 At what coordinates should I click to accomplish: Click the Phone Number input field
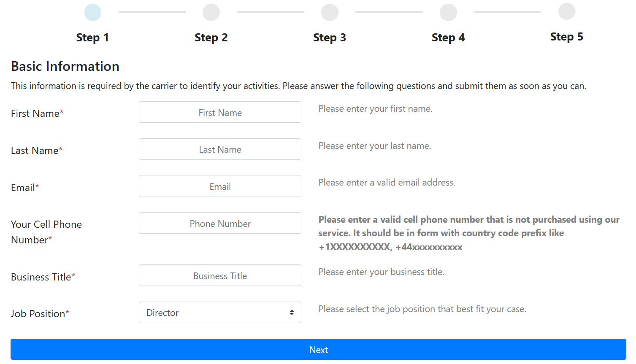pos(220,223)
